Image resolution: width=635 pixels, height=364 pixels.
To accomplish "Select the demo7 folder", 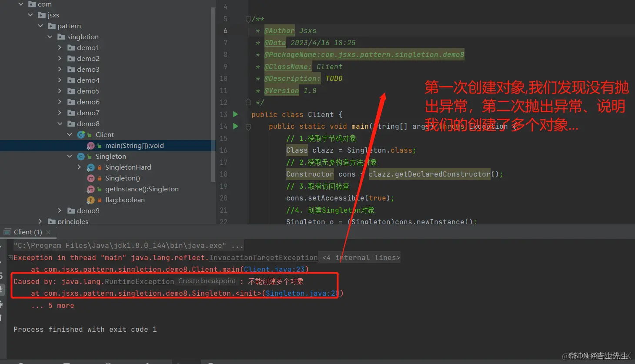I will point(88,113).
